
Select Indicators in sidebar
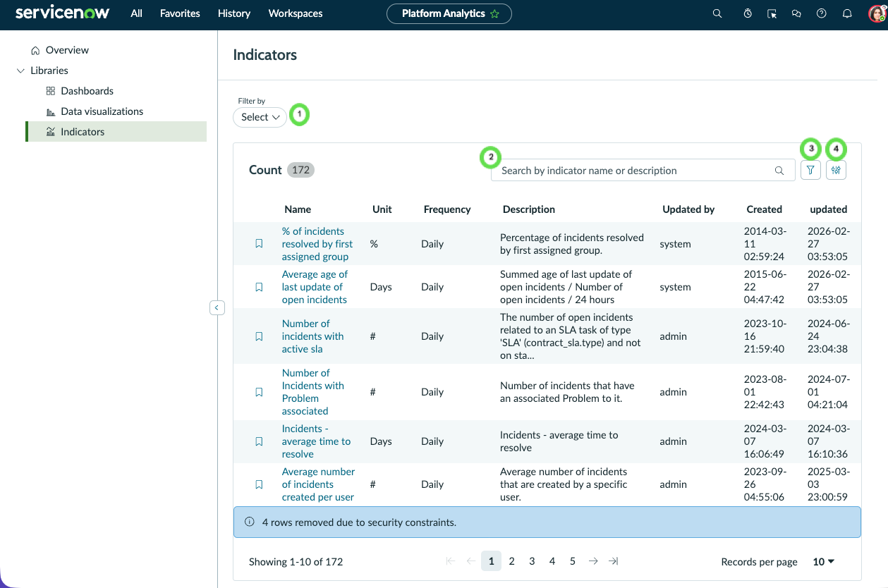click(x=116, y=132)
